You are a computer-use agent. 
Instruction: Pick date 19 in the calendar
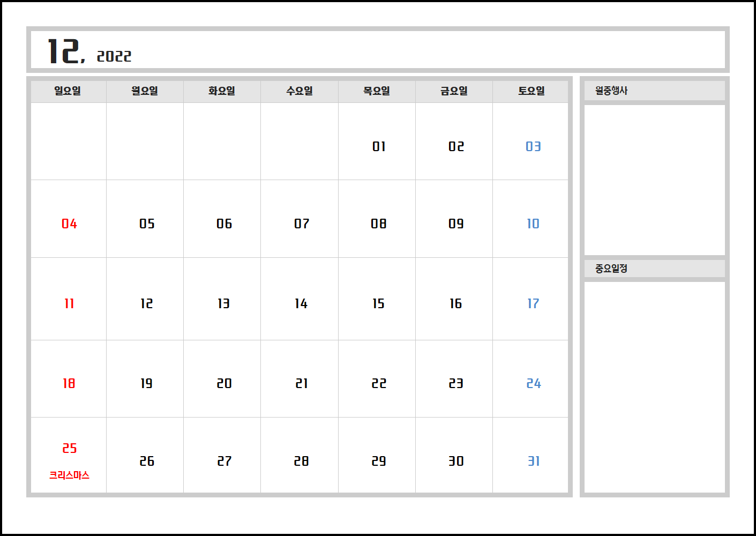[x=147, y=383]
